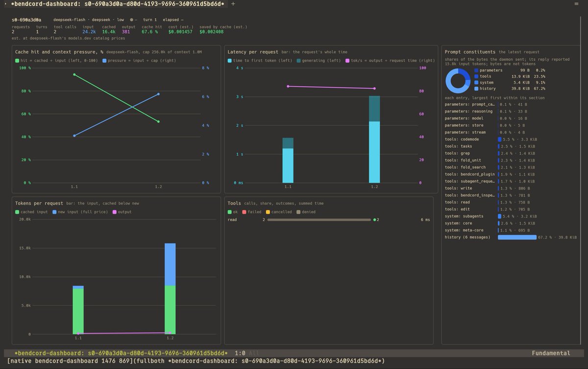Click the 'Prompt constituents' title
This screenshot has width=588, height=369.
470,51
